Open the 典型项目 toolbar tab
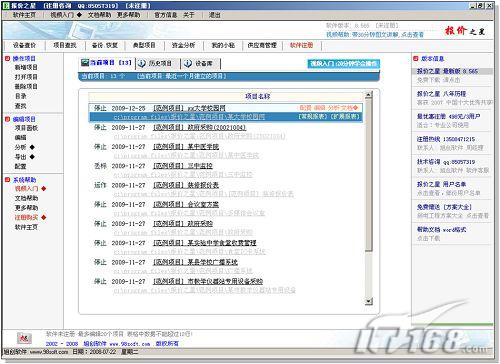 [144, 45]
